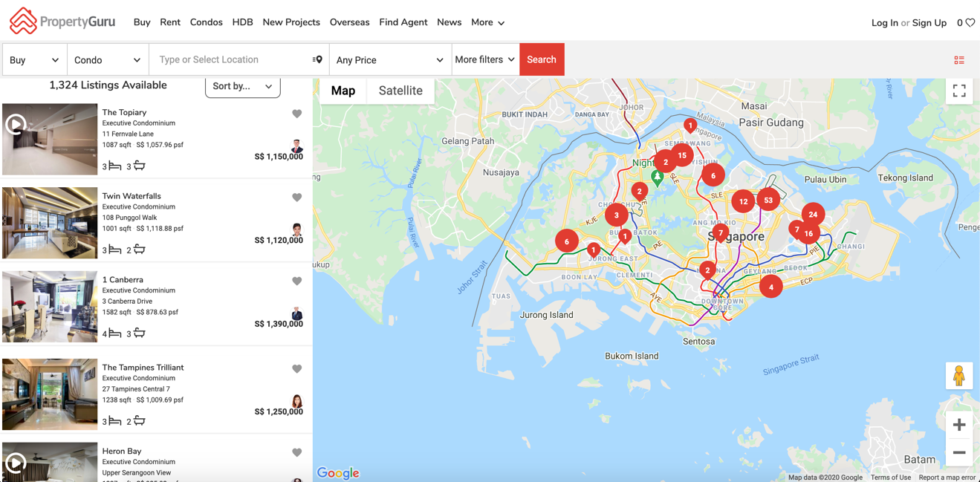980x482 pixels.
Task: Click Sign Up link
Action: pos(929,23)
